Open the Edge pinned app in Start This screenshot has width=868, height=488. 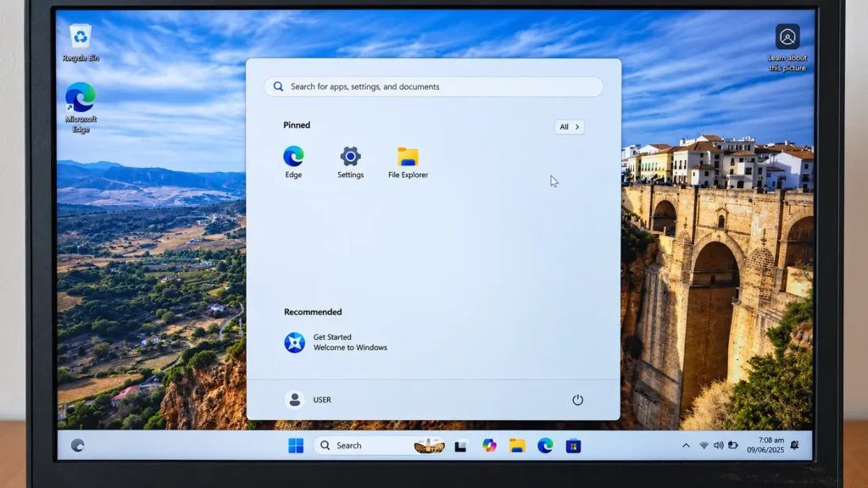(x=293, y=162)
